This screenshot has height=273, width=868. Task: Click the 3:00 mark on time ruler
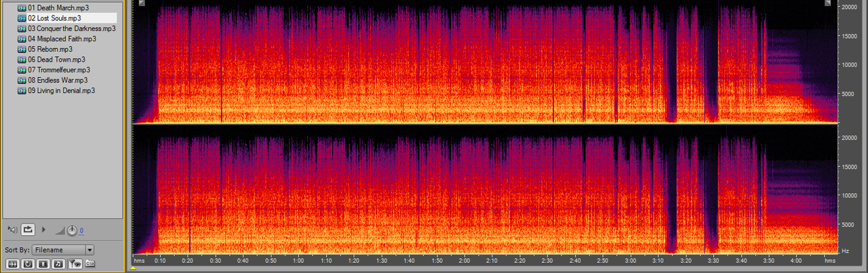click(x=631, y=260)
